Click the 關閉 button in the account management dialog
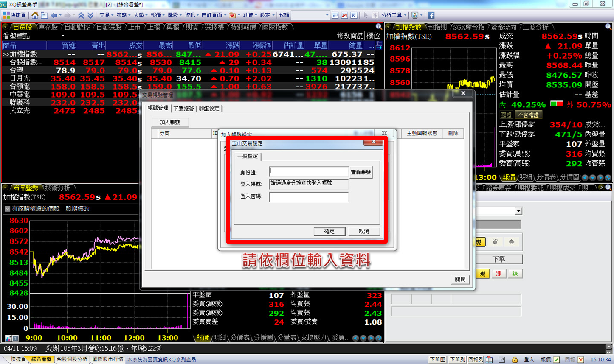The width and height of the screenshot is (614, 364). point(460,279)
